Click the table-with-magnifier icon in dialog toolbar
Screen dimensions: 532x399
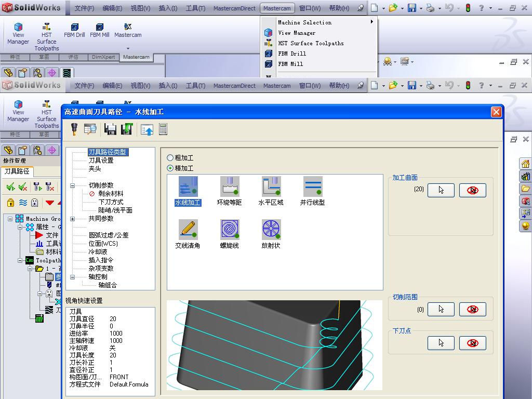coord(90,129)
